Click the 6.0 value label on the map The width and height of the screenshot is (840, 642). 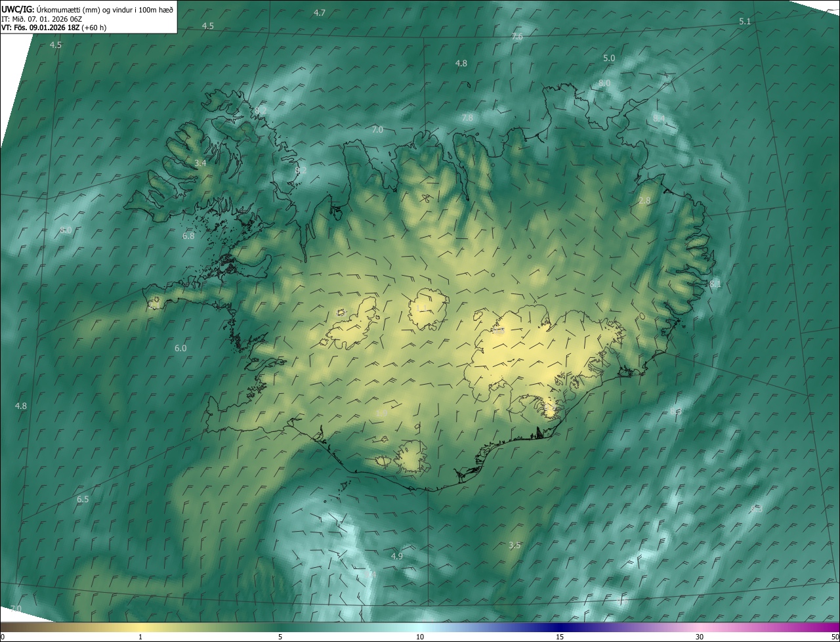click(x=180, y=349)
